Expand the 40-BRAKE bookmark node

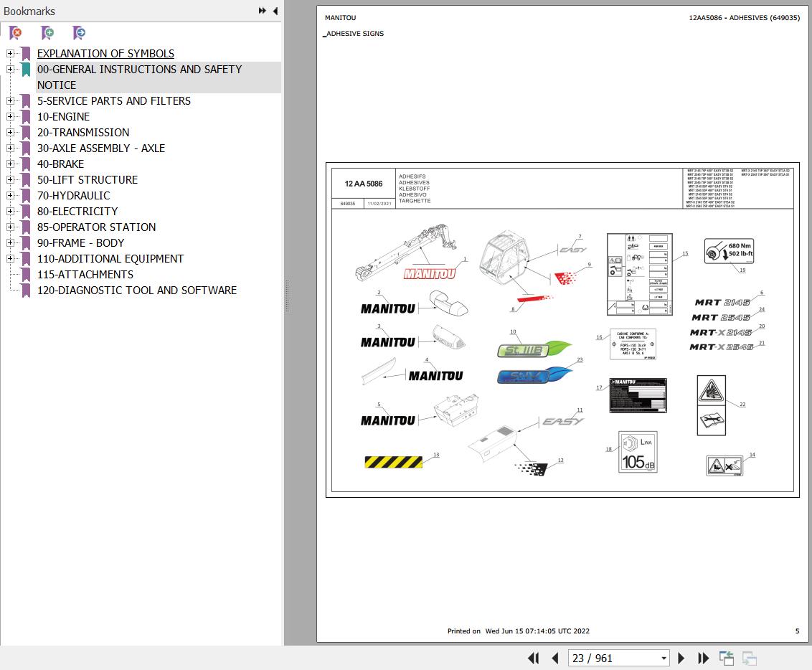pos(10,164)
